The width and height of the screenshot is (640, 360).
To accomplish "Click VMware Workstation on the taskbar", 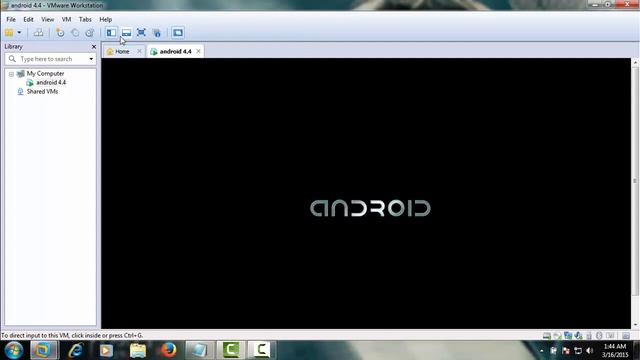I will (x=43, y=350).
